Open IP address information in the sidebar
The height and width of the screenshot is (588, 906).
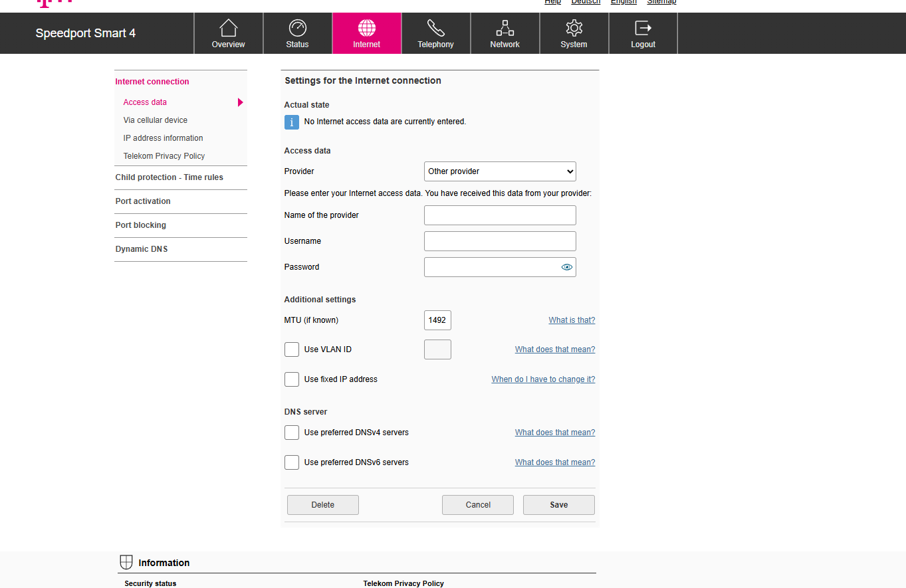(163, 138)
